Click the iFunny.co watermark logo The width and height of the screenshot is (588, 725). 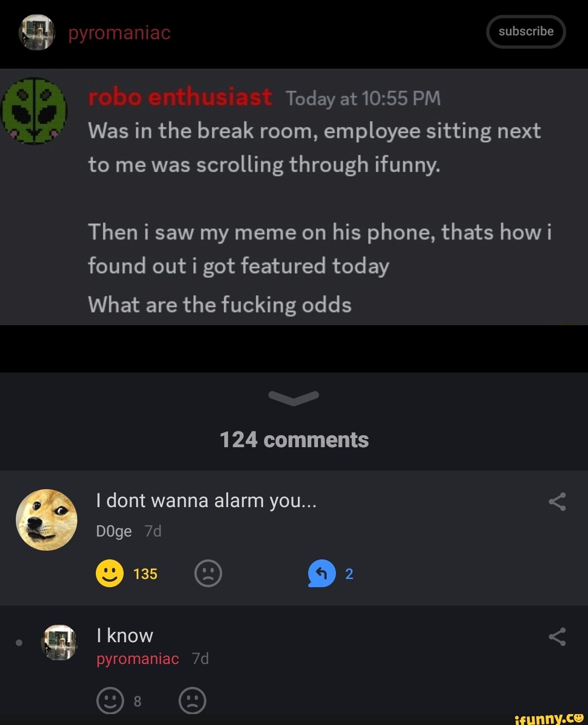549,718
